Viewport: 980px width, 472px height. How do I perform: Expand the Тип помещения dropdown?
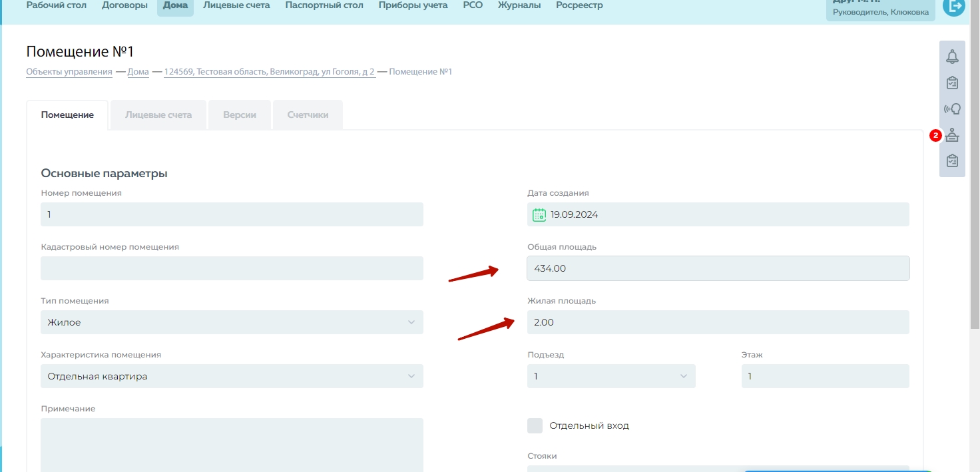[232, 322]
